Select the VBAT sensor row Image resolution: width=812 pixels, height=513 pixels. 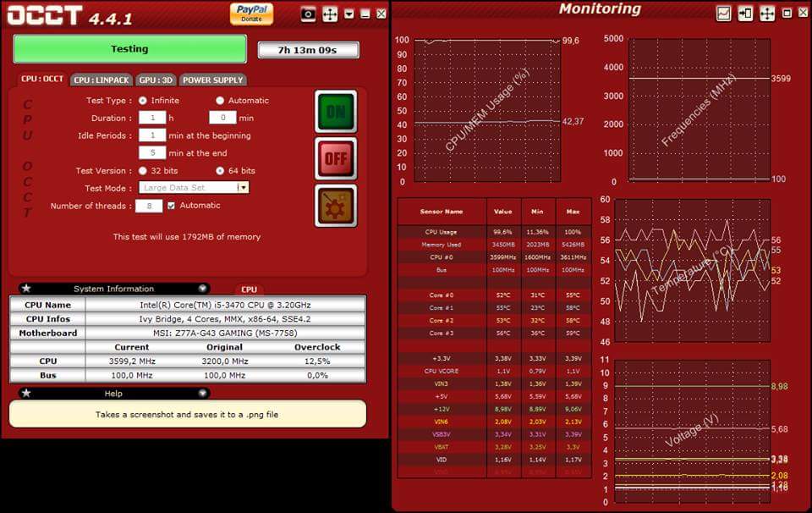point(495,447)
